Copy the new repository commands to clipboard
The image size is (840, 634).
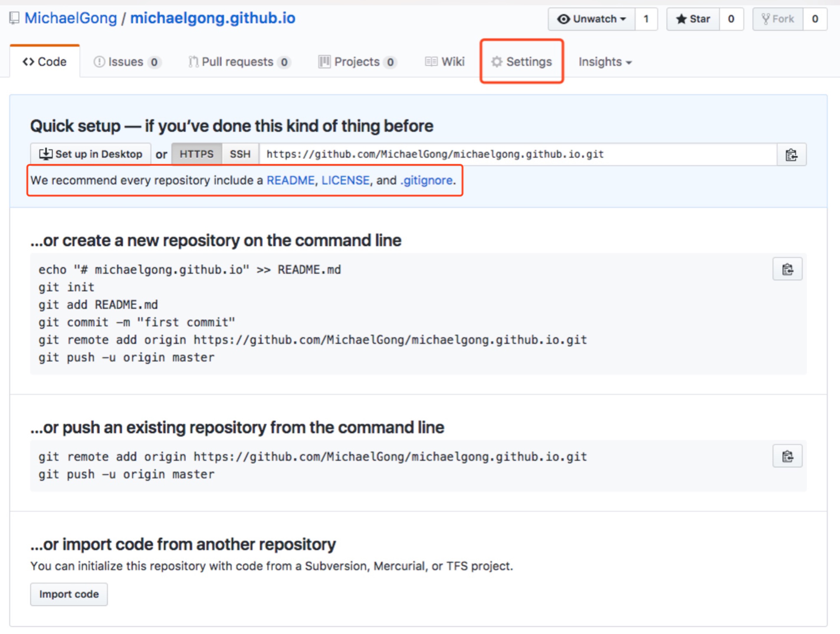[787, 269]
